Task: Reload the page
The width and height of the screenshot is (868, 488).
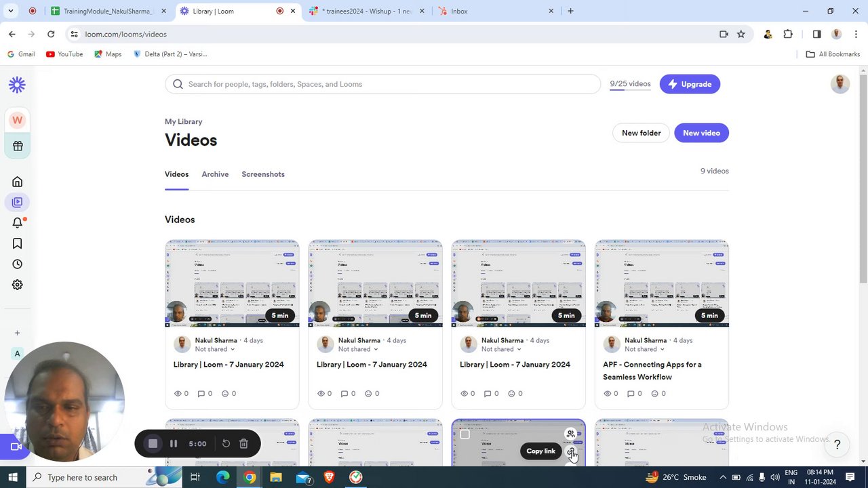Action: [51, 34]
